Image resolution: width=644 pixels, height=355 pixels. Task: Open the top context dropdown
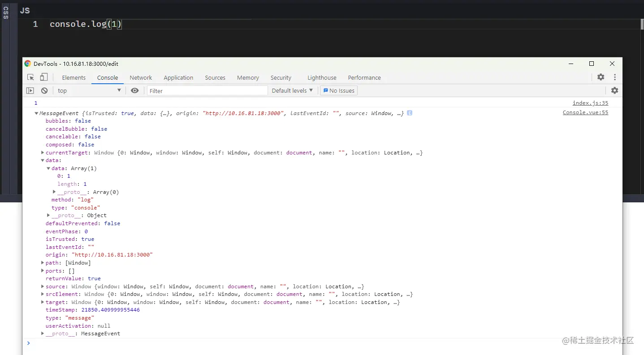click(89, 90)
